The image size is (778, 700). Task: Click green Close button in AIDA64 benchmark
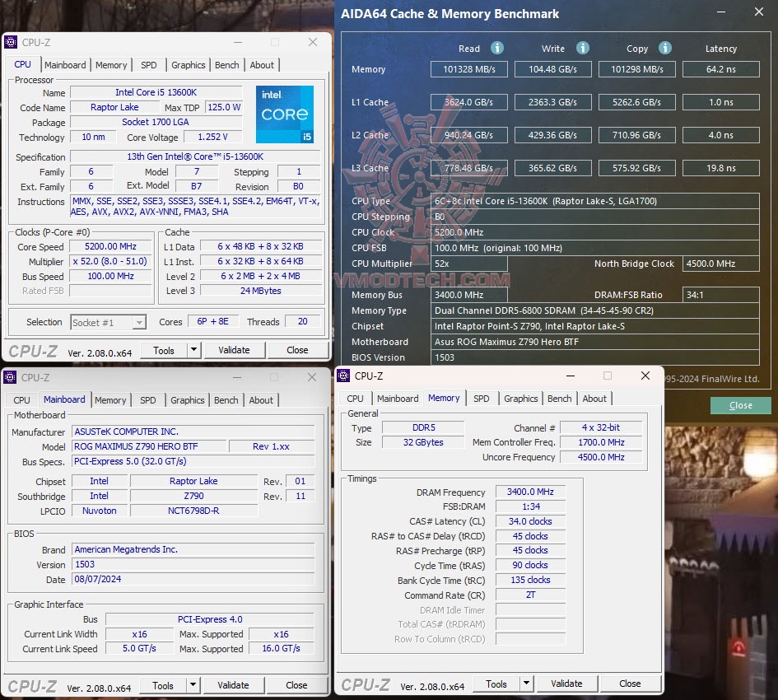(x=741, y=405)
